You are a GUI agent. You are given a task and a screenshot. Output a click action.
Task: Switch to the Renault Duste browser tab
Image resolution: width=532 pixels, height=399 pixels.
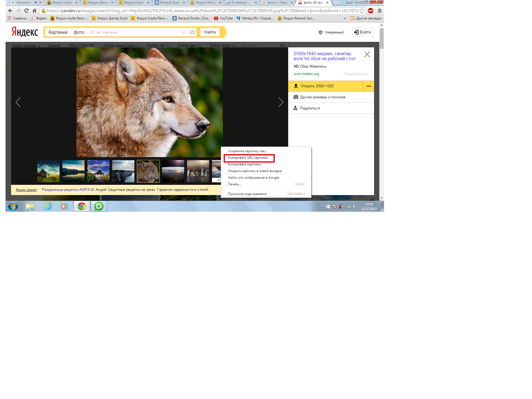point(170,2)
